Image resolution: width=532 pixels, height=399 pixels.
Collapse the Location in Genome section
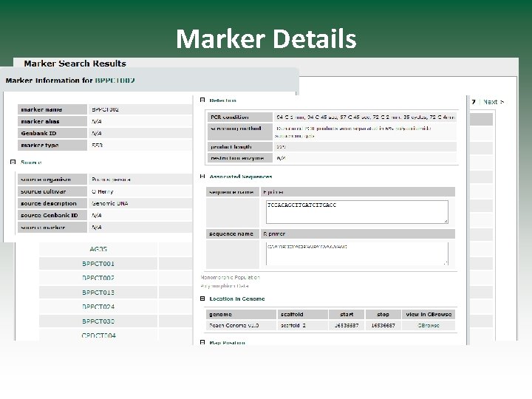202,299
